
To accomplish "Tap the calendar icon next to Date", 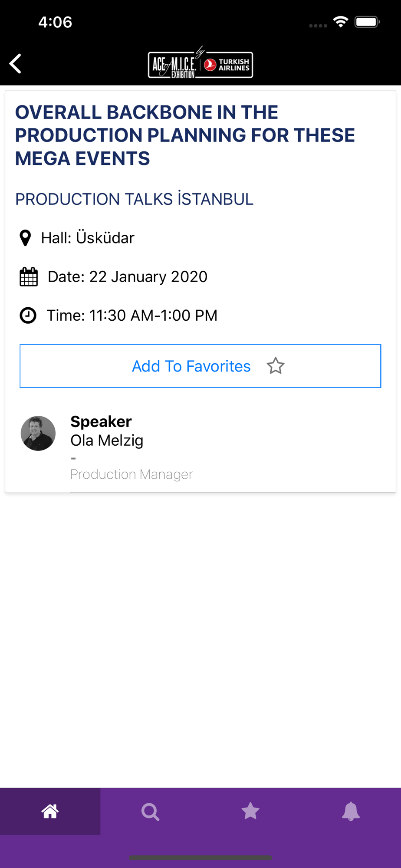I will pyautogui.click(x=29, y=276).
